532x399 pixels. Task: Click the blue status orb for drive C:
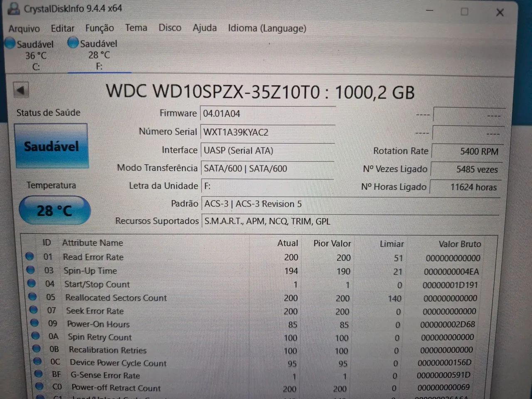(x=10, y=43)
